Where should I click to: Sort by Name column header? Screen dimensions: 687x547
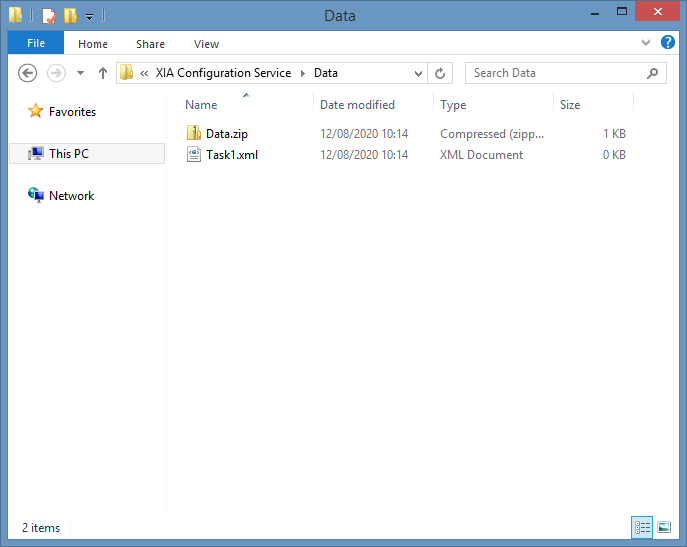coord(201,105)
